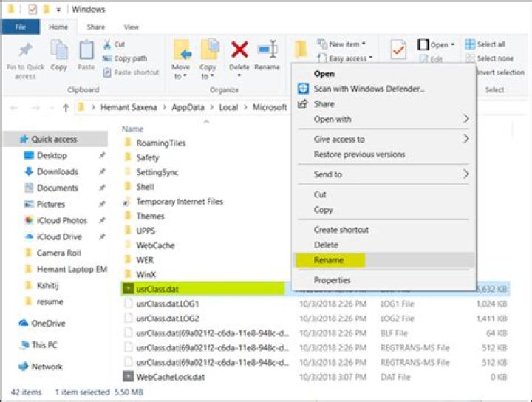This screenshot has height=402, width=532.
Task: Select Properties in the context menu
Action: [x=332, y=280]
